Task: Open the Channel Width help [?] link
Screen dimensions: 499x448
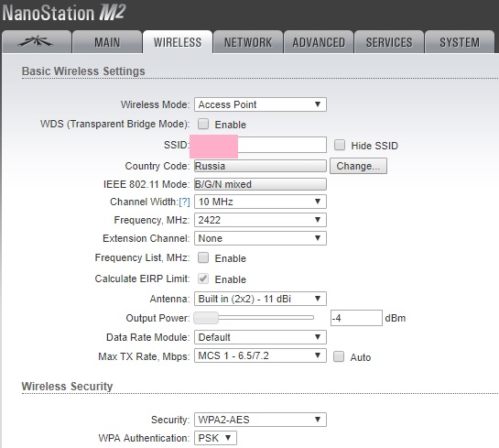Action: click(x=184, y=202)
